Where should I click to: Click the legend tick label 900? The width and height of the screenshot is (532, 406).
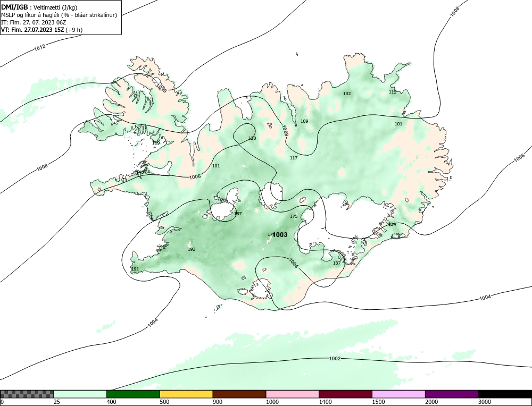(x=218, y=402)
